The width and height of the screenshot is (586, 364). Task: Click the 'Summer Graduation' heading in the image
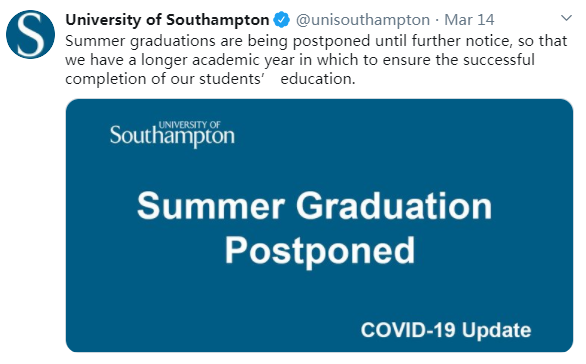click(314, 206)
